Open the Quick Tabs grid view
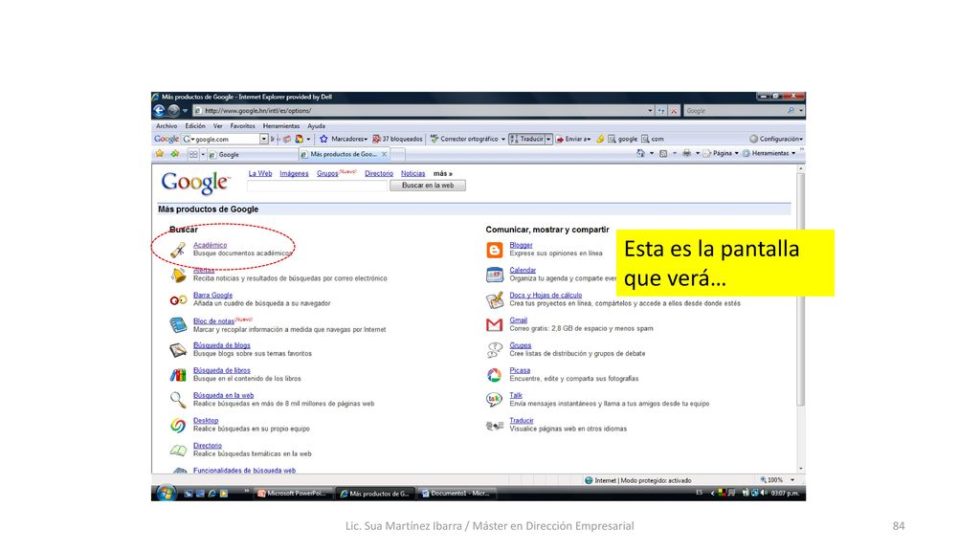 (193, 154)
